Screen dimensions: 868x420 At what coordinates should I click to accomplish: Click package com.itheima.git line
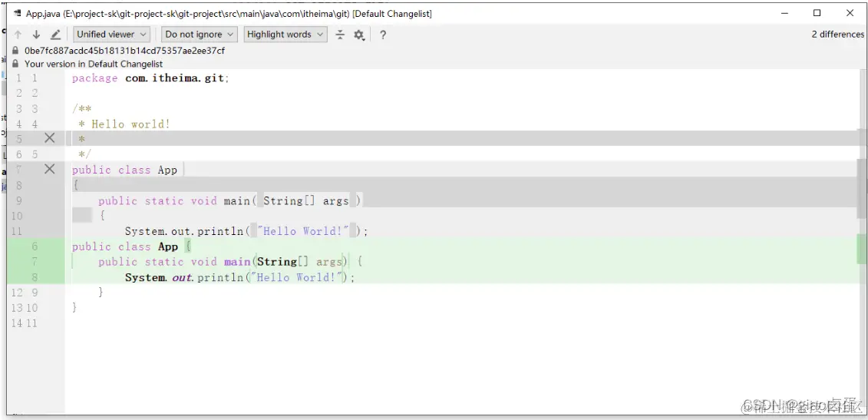(x=150, y=78)
